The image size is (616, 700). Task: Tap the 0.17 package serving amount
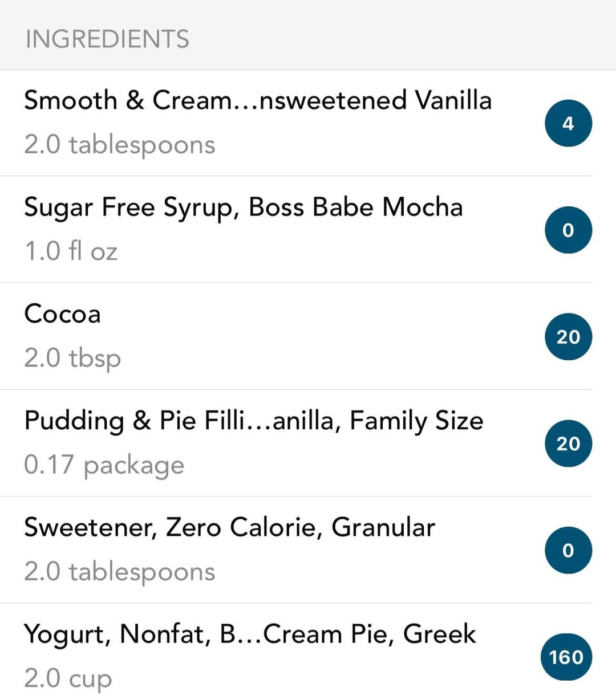click(104, 465)
